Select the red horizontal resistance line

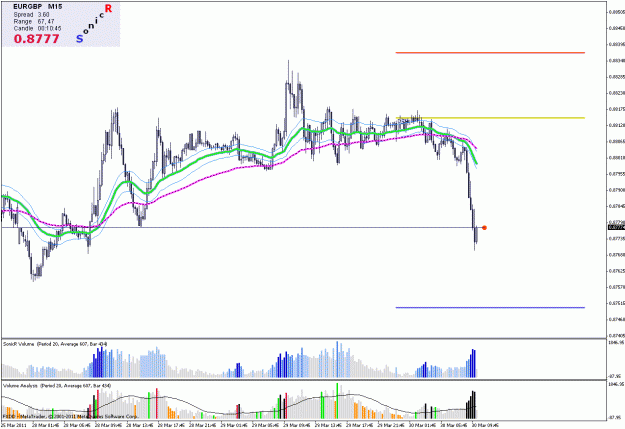pyautogui.click(x=490, y=53)
